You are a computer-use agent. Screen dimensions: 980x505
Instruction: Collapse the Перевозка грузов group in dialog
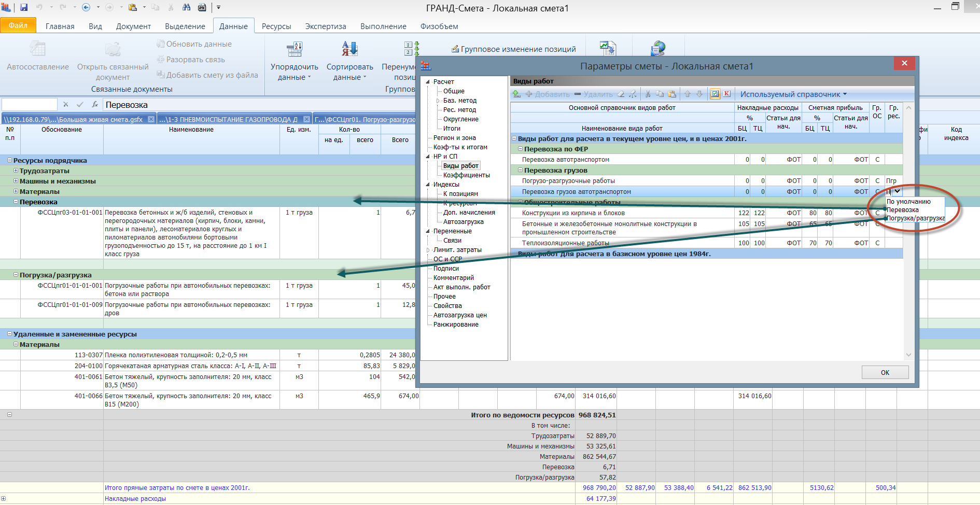coord(520,170)
